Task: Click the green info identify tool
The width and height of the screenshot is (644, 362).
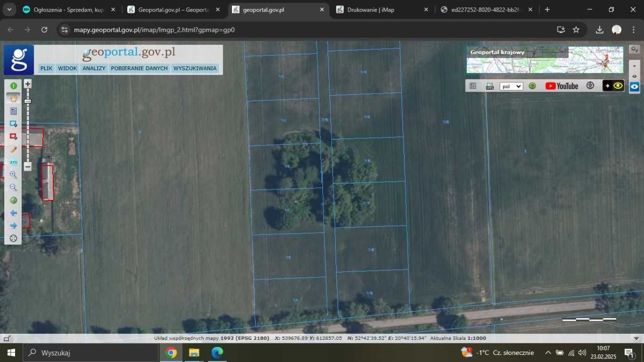Action: pyautogui.click(x=14, y=86)
